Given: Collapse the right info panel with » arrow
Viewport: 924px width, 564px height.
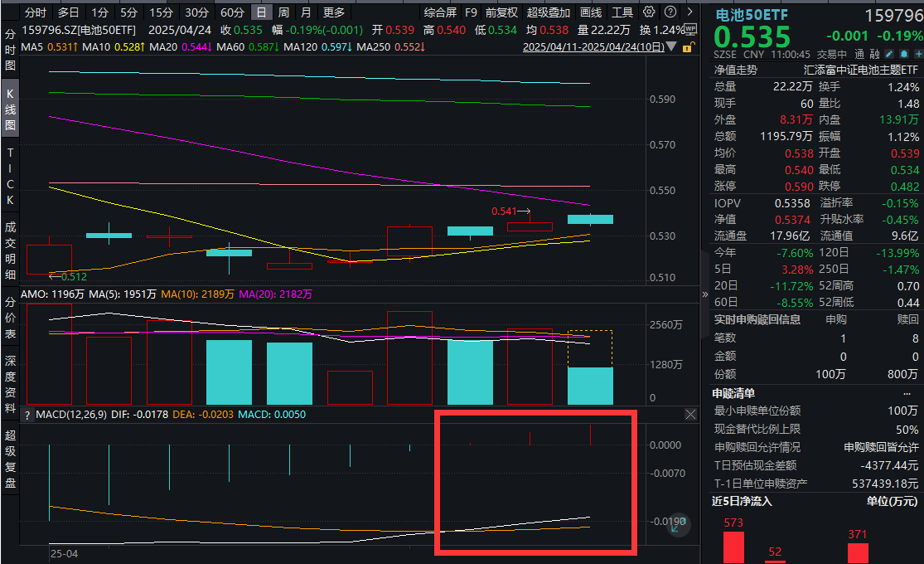Looking at the screenshot, I should pos(705,294).
